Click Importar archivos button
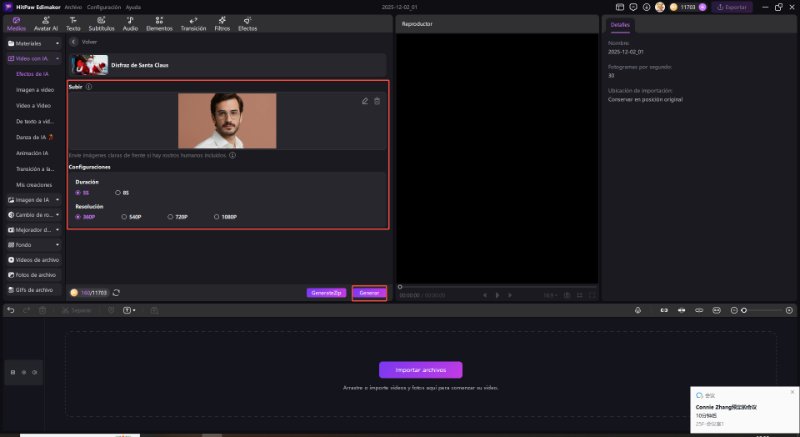The width and height of the screenshot is (800, 437). click(x=420, y=369)
